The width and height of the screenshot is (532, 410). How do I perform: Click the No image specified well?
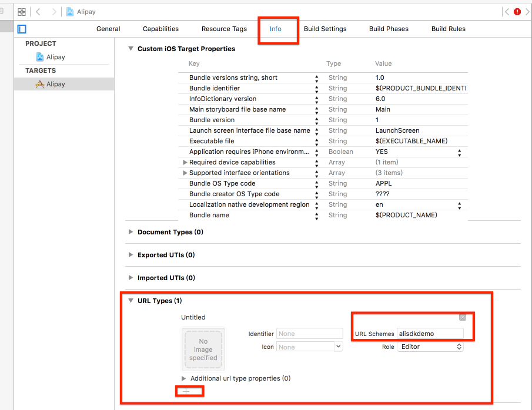[x=203, y=349]
